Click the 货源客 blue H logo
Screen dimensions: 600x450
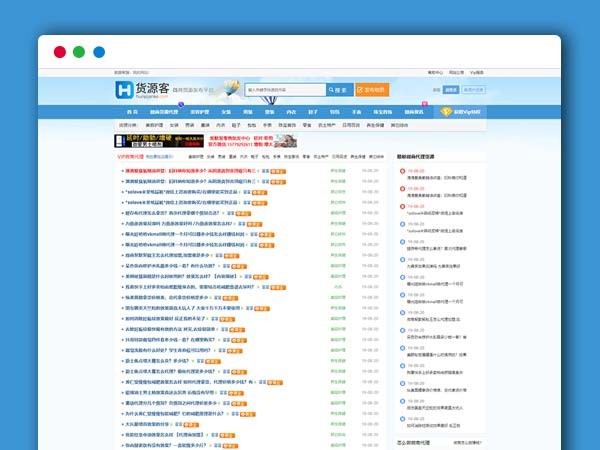(125, 90)
